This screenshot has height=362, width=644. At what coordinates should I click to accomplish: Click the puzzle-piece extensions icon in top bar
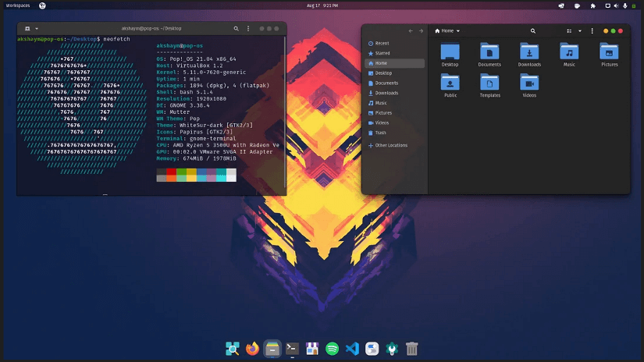coord(592,5)
